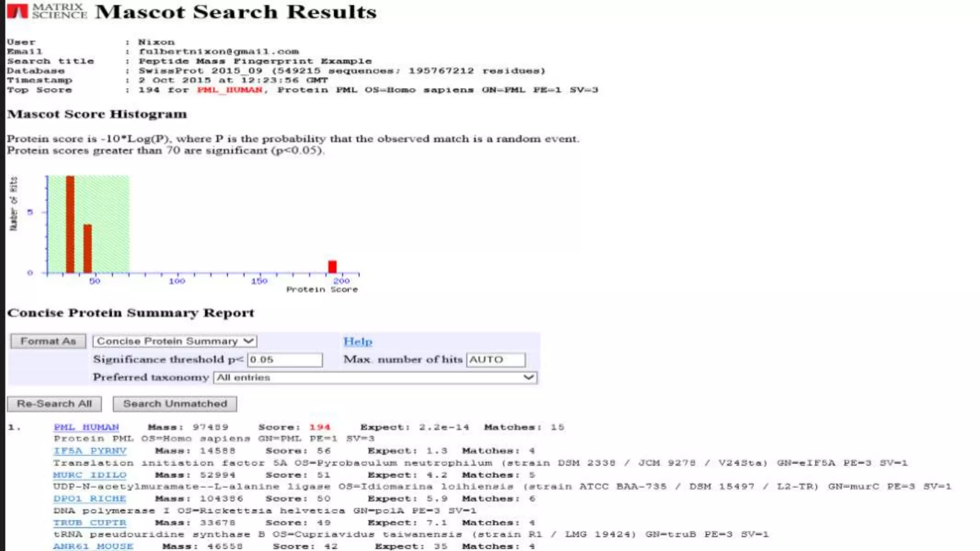This screenshot has width=980, height=551.
Task: Click the Max number of hits field
Action: pos(495,360)
